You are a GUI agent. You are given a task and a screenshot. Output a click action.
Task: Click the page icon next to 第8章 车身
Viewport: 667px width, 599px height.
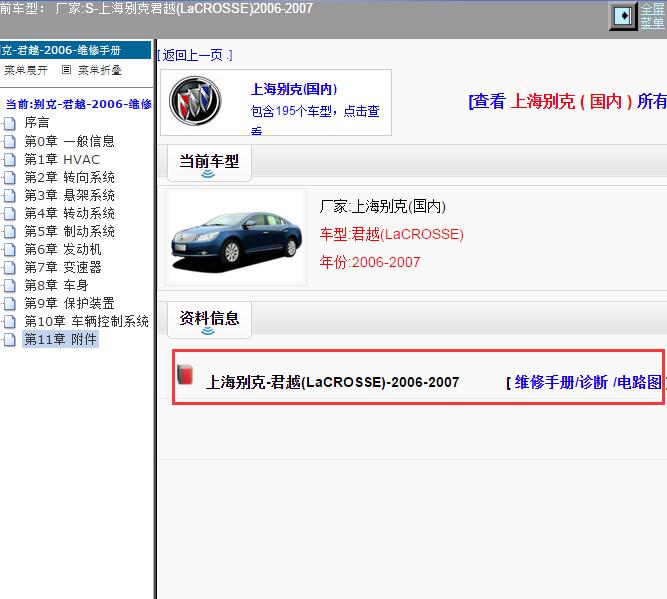pos(9,285)
